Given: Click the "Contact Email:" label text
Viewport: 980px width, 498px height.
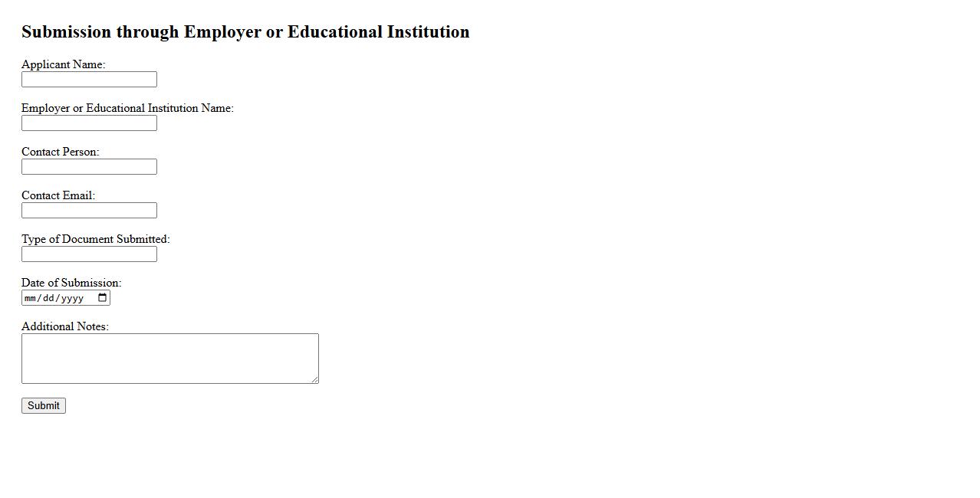Looking at the screenshot, I should [58, 195].
